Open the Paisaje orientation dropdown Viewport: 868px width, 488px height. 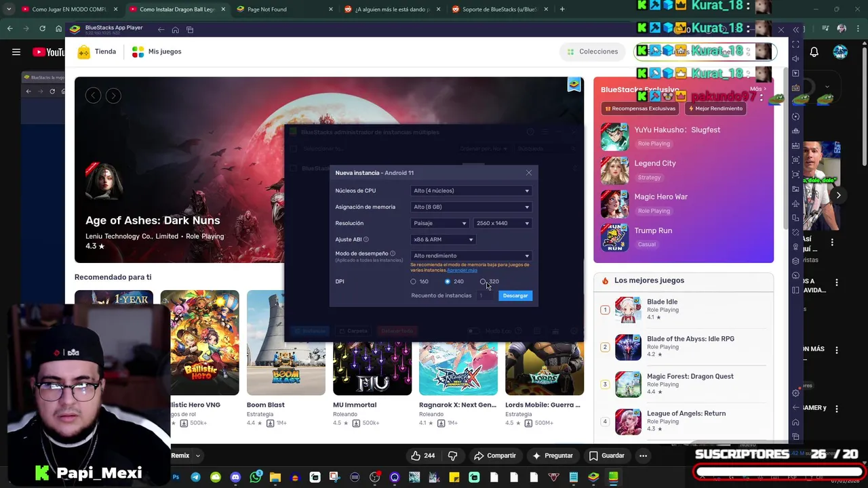coord(439,223)
